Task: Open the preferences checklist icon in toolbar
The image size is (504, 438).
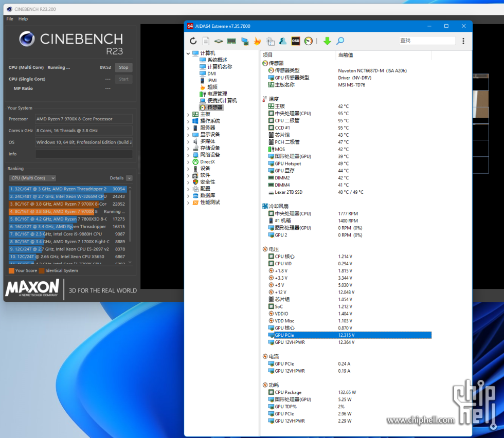Action: click(x=271, y=41)
